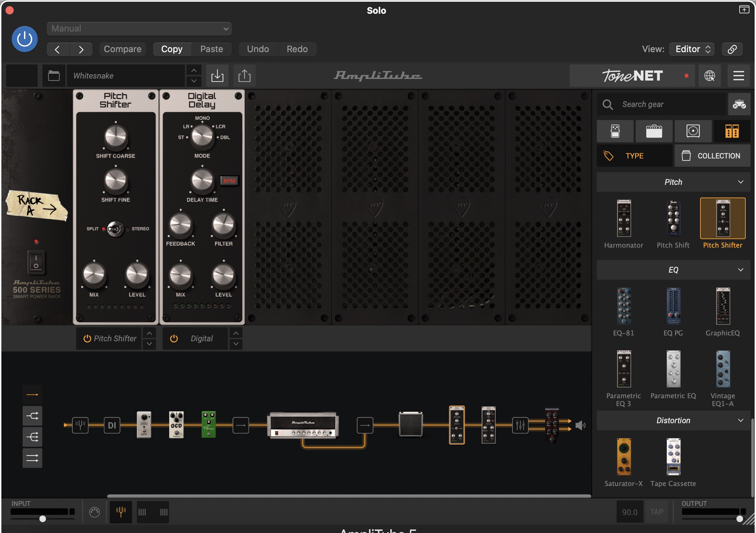
Task: Go to next preset arrow
Action: click(x=81, y=49)
